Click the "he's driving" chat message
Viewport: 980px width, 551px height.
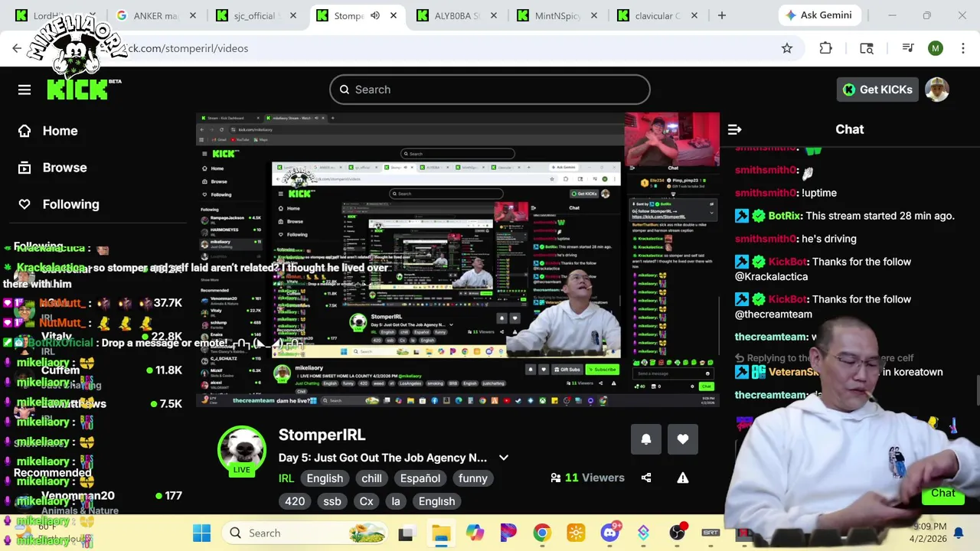point(829,239)
